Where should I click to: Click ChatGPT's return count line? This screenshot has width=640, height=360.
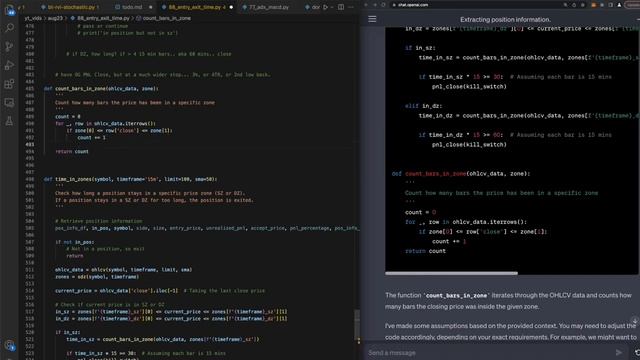pyautogui.click(x=425, y=251)
